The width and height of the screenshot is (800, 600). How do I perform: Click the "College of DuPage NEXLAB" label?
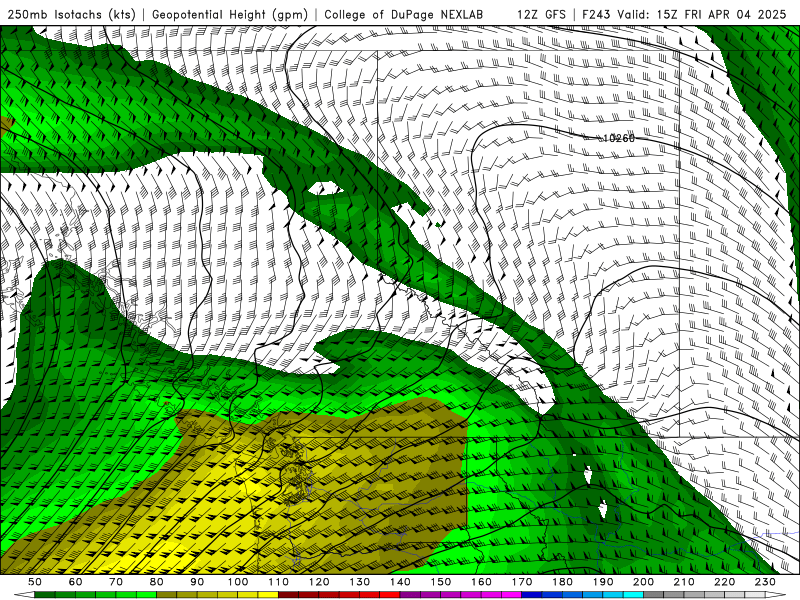tap(404, 14)
